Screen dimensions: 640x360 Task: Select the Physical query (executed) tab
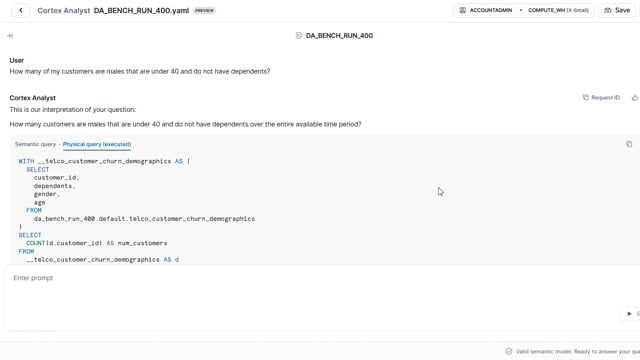click(97, 144)
